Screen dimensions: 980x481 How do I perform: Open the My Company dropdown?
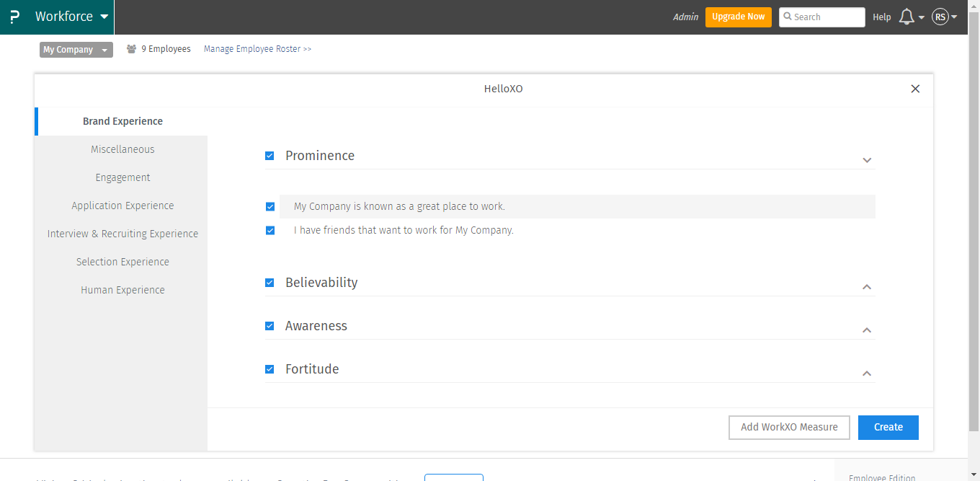click(x=76, y=50)
